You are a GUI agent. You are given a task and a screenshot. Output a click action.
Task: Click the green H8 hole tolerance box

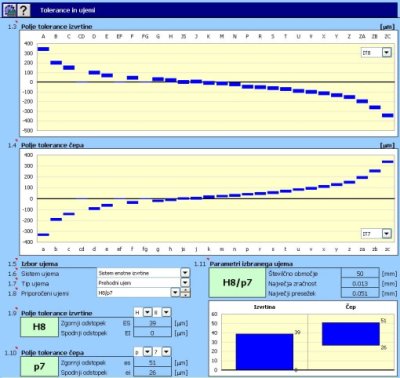click(x=39, y=327)
